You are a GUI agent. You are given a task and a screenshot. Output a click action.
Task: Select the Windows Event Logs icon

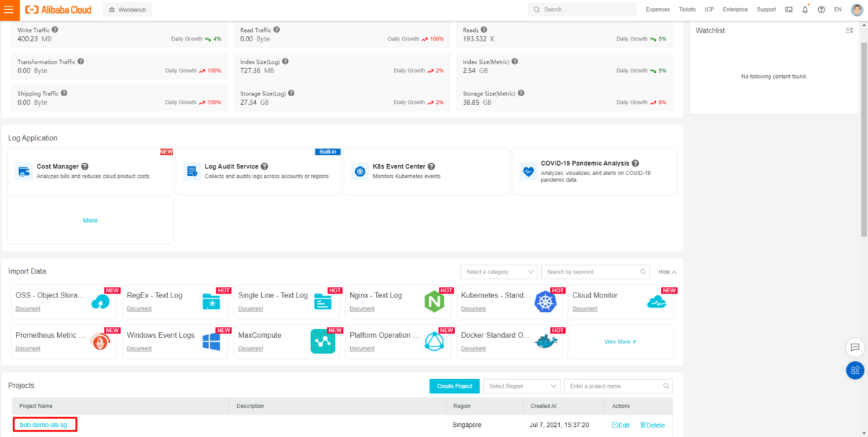coord(211,341)
